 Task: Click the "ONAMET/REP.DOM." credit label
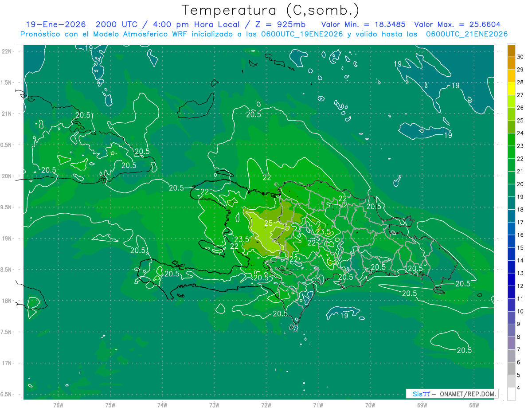click(468, 394)
